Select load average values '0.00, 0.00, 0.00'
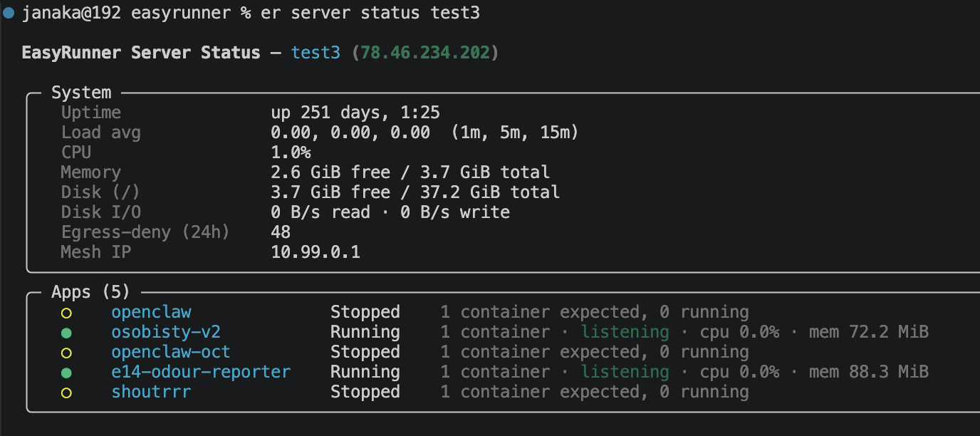The width and height of the screenshot is (980, 436). [x=350, y=133]
